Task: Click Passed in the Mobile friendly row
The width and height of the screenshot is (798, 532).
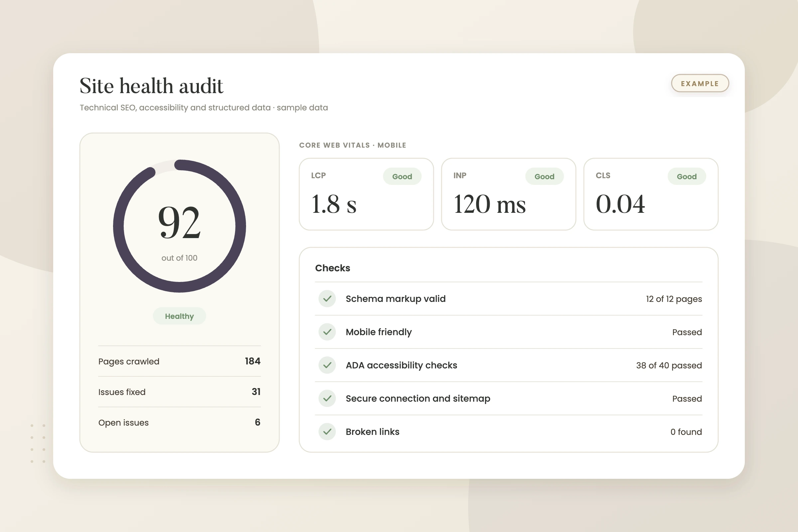Action: pos(687,332)
